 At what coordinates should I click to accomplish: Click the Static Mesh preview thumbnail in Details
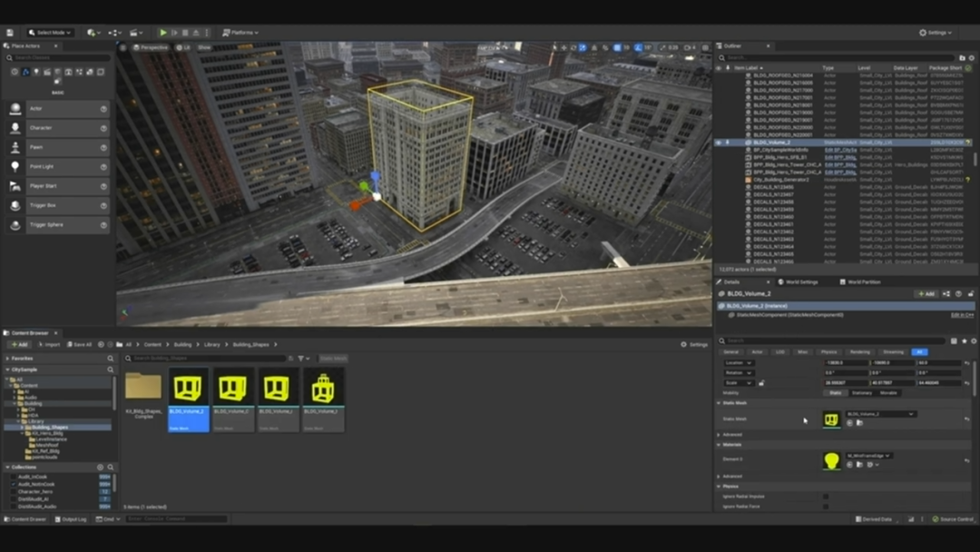click(x=831, y=419)
